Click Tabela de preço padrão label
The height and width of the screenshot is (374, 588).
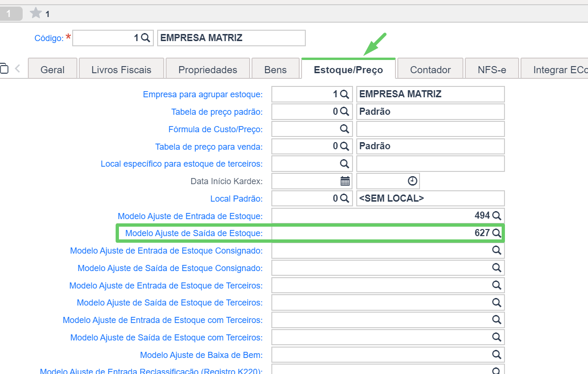pyautogui.click(x=217, y=112)
